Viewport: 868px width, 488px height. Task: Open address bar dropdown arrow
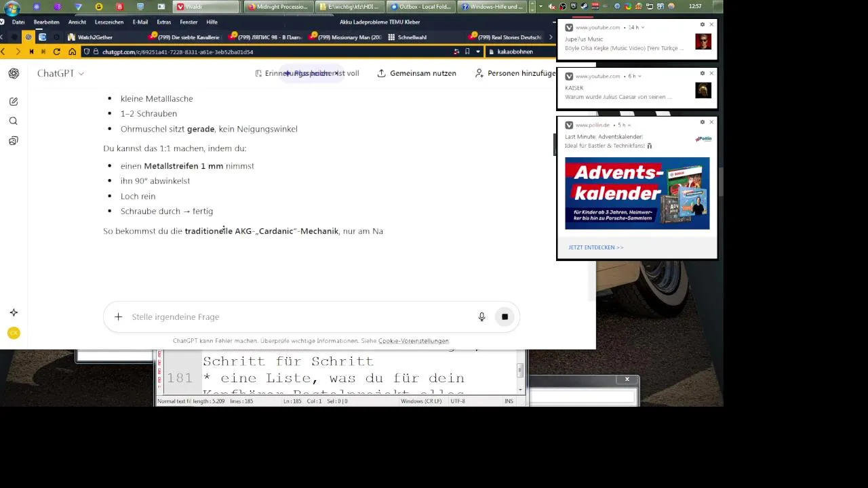coord(478,52)
